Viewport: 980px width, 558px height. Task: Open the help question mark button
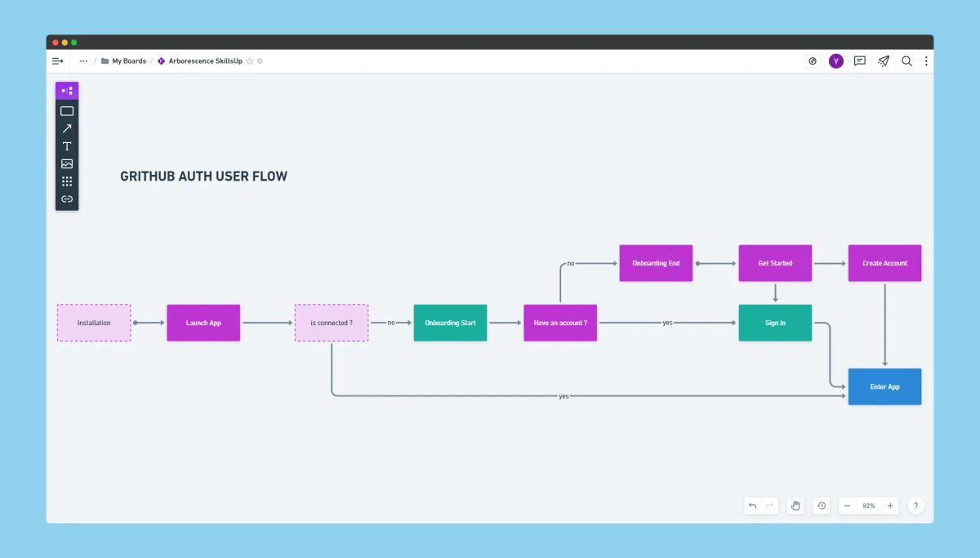(x=916, y=506)
